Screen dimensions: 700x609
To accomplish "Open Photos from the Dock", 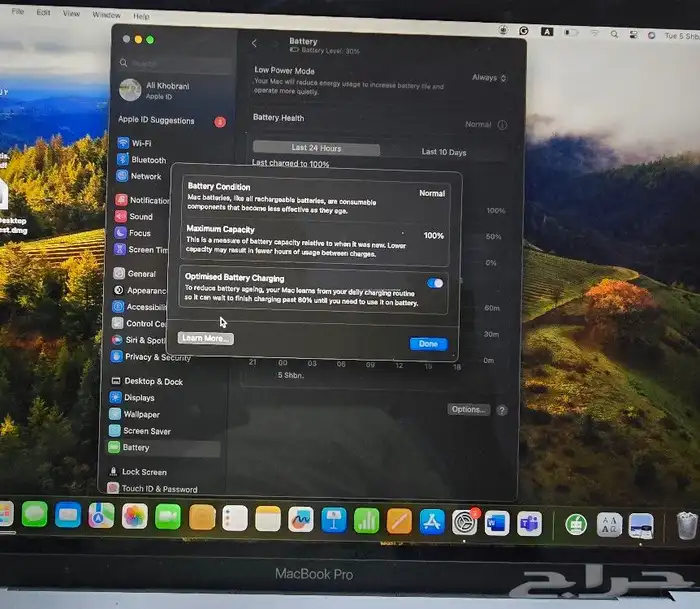I will [x=134, y=517].
